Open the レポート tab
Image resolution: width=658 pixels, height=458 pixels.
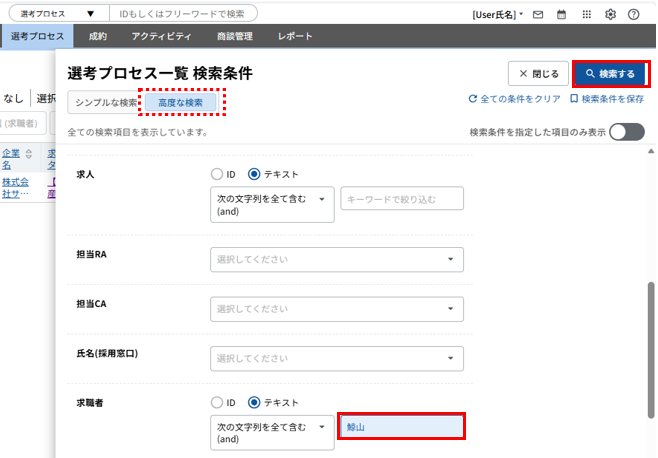click(294, 37)
